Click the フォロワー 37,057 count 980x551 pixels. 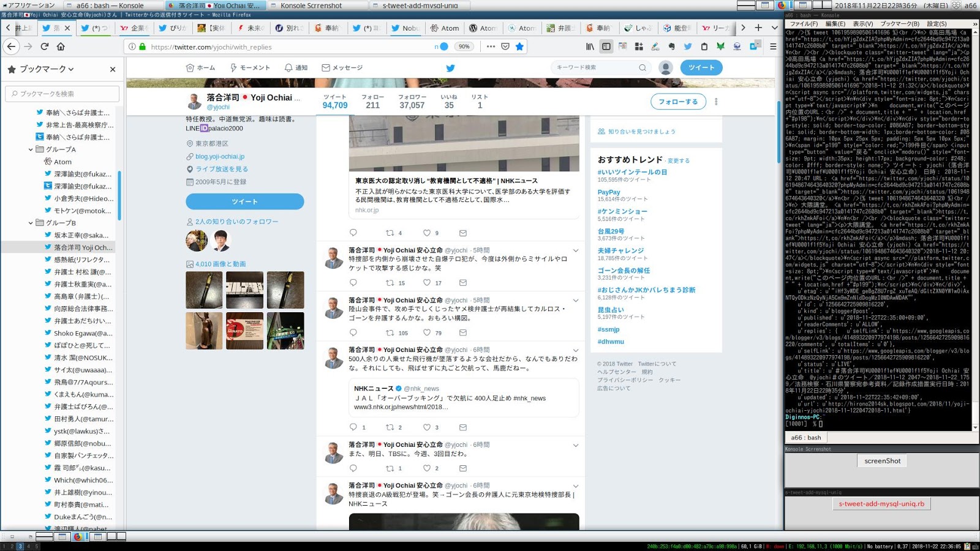412,102
